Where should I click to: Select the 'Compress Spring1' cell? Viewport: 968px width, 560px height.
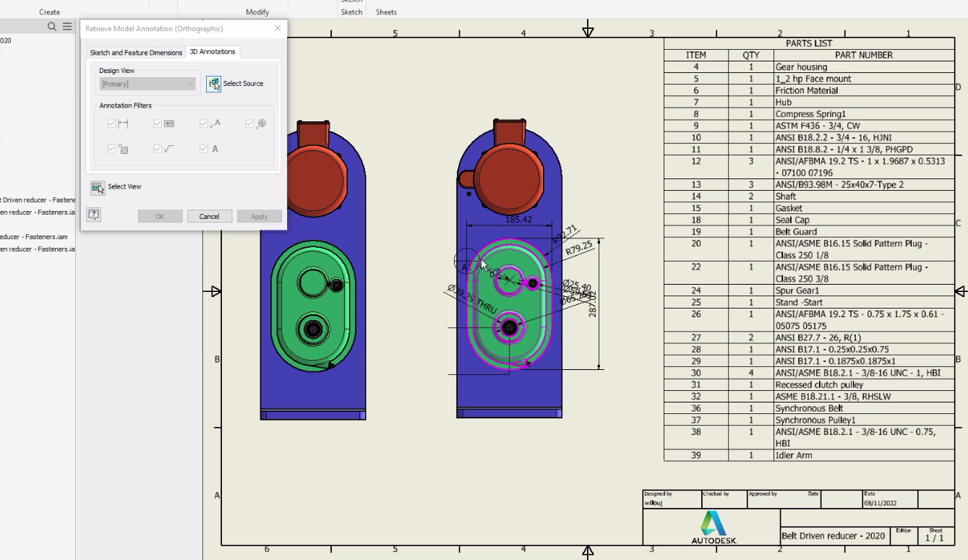tap(864, 114)
